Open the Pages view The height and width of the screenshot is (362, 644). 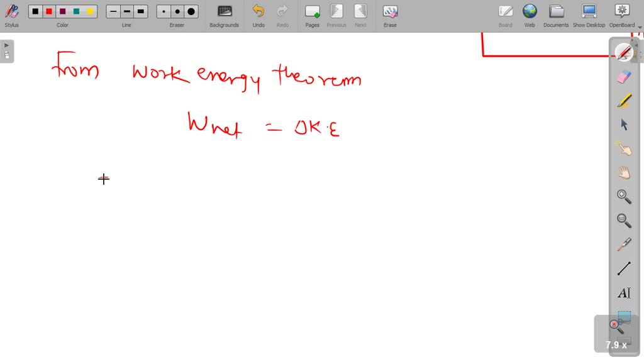pyautogui.click(x=313, y=12)
